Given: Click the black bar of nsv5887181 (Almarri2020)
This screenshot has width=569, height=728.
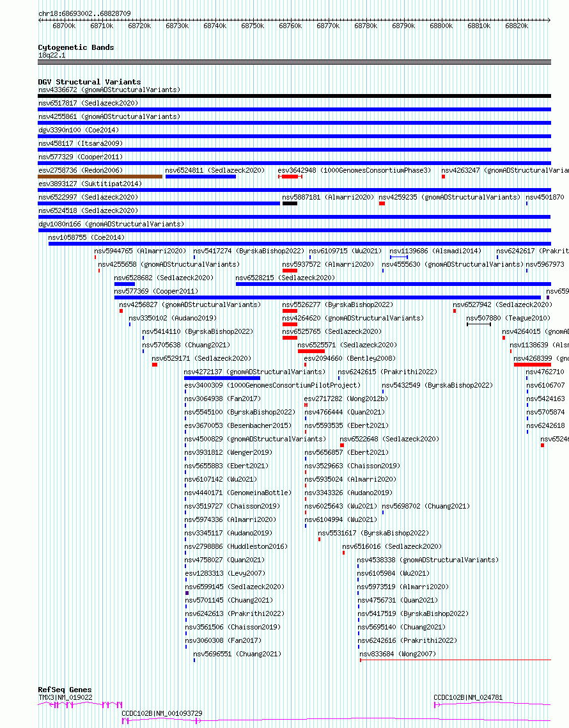Looking at the screenshot, I should 290,204.
